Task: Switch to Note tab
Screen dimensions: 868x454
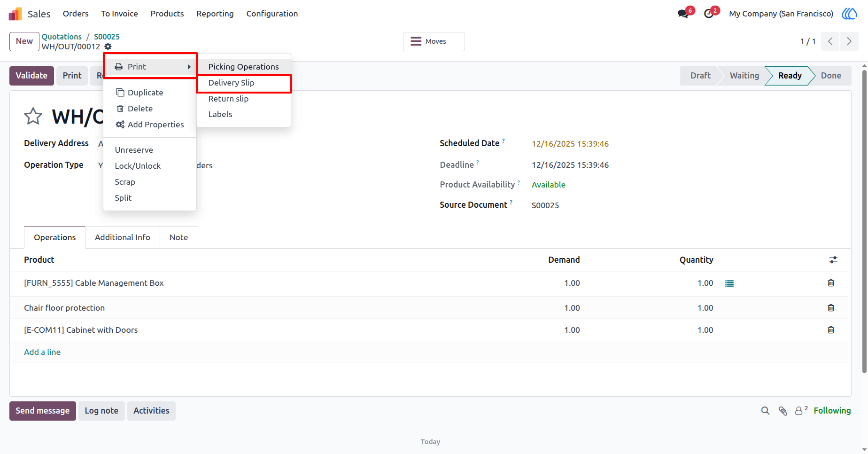Action: pos(179,237)
